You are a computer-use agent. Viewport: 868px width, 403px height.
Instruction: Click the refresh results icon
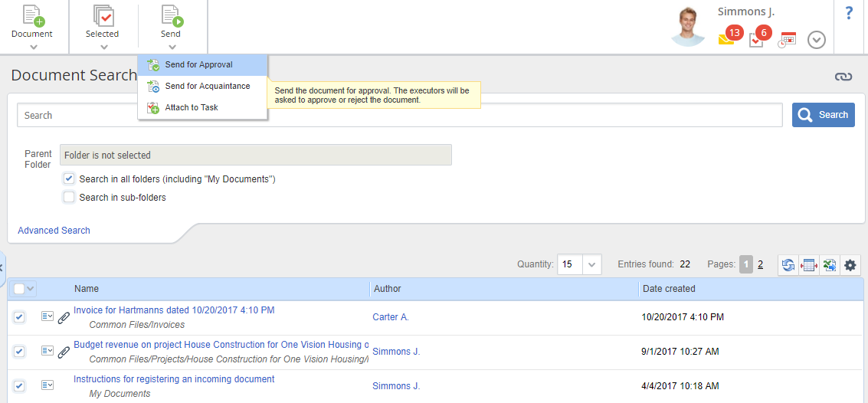point(788,265)
